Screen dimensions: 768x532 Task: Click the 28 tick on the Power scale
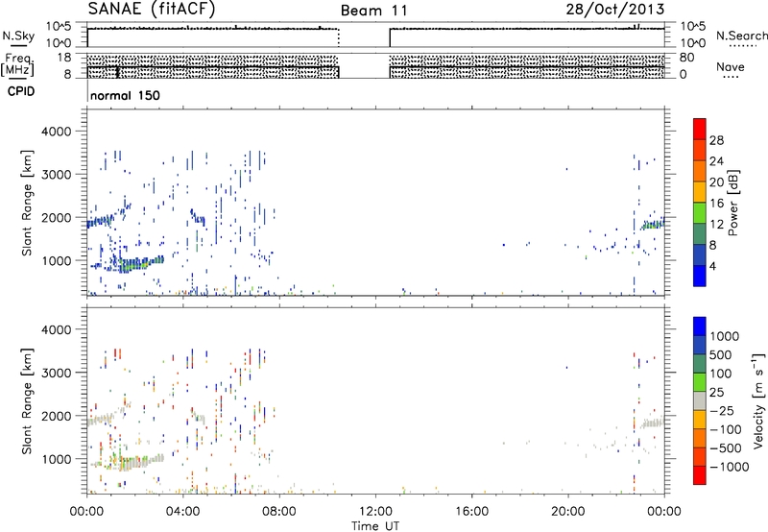pos(716,140)
